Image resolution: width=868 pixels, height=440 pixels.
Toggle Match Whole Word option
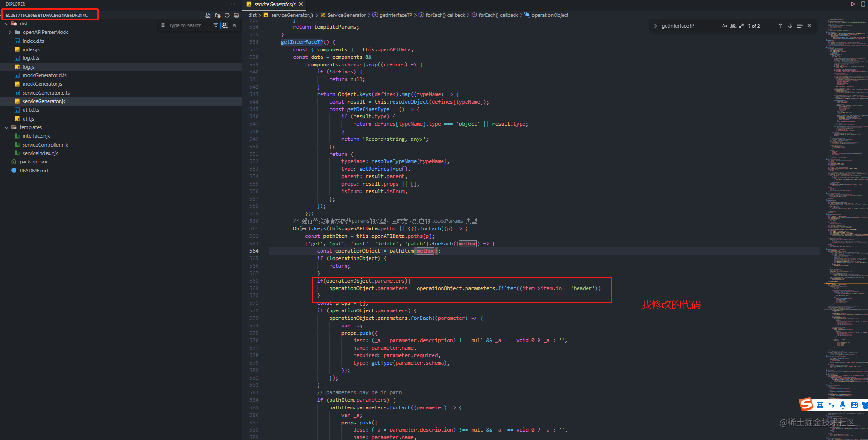733,26
